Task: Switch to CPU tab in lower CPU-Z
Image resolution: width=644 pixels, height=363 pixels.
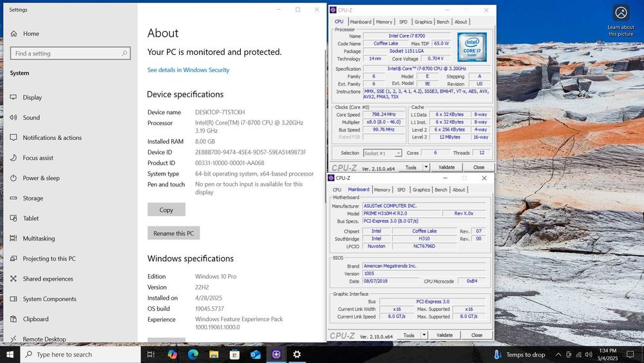Action: pyautogui.click(x=337, y=190)
